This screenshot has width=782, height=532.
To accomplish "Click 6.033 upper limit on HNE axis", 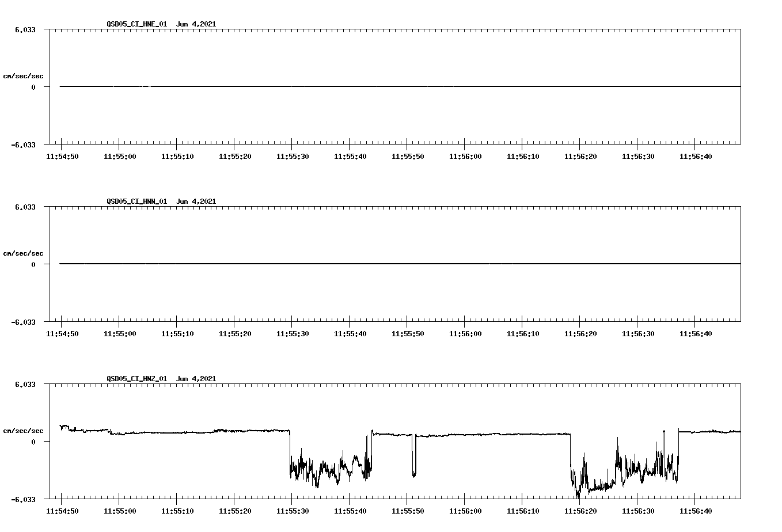I will [25, 29].
